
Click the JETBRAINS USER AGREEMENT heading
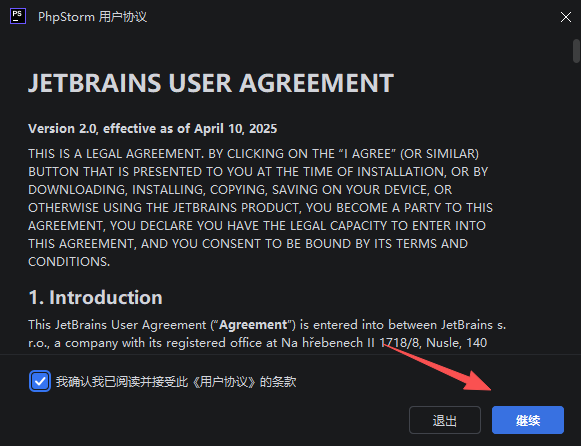[211, 83]
